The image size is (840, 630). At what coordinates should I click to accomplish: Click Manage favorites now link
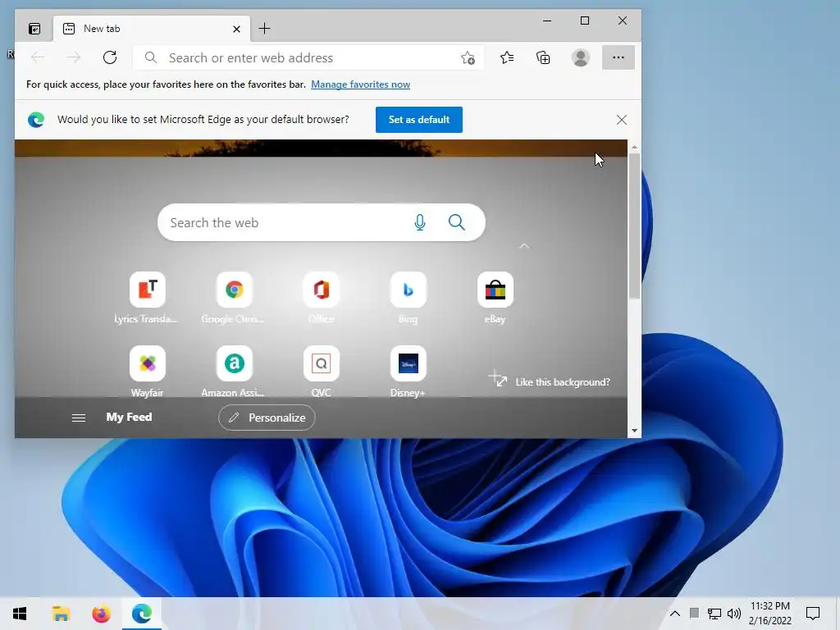point(361,84)
